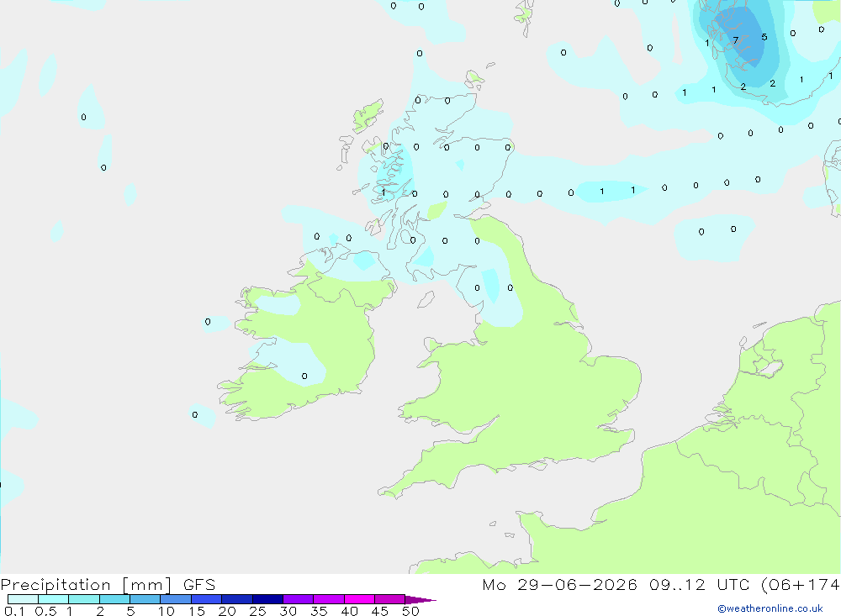This screenshot has width=841, height=616.
Task: Click the ©weatheronline.co.uk link
Action: pos(770,608)
